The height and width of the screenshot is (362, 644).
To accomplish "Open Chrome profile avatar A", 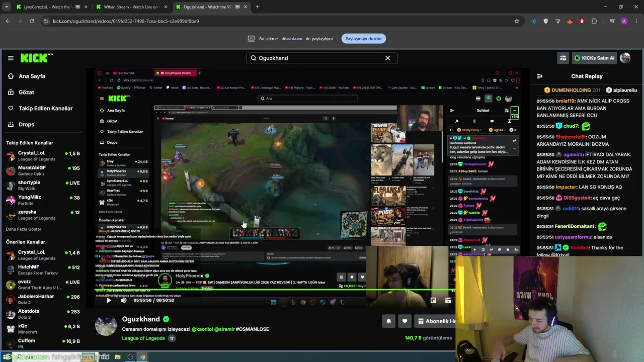I will pyautogui.click(x=624, y=21).
